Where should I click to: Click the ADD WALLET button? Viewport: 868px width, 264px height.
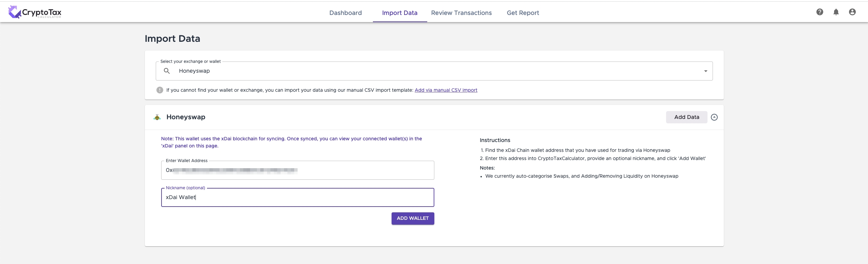[x=413, y=218]
